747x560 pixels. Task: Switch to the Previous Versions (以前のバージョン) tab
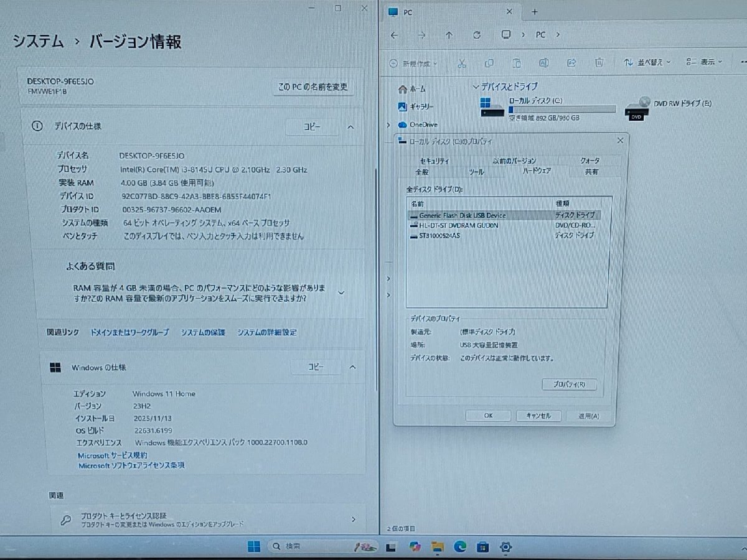pyautogui.click(x=514, y=161)
